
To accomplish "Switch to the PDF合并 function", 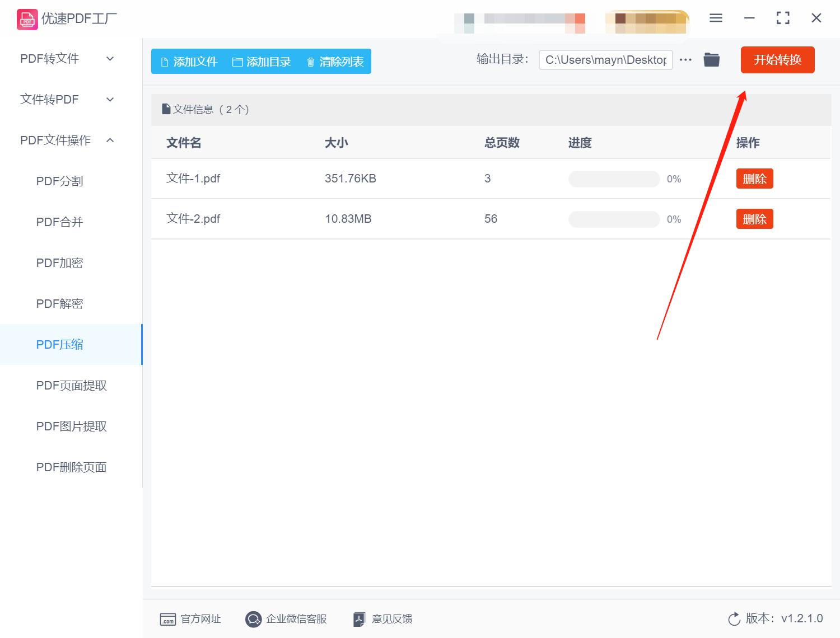I will (59, 222).
